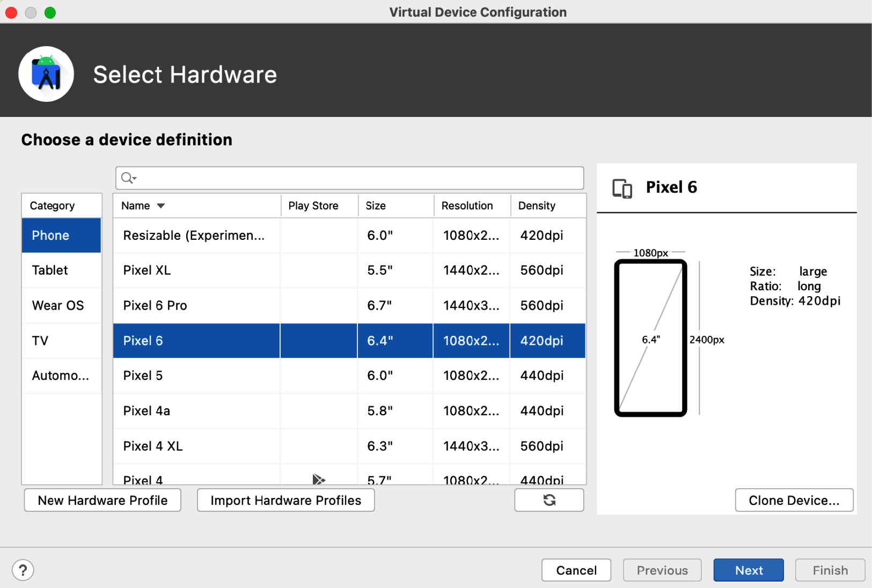Select the Tablet category
The image size is (872, 588).
pos(61,270)
